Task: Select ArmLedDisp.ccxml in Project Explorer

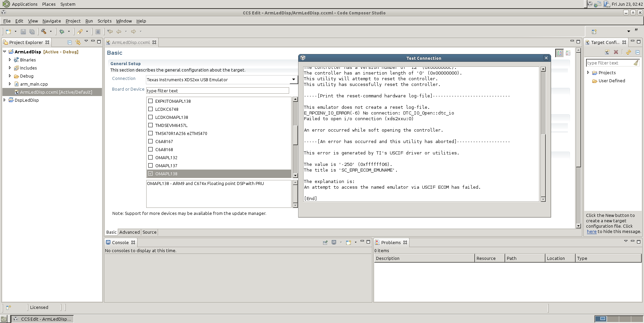Action: [52, 92]
